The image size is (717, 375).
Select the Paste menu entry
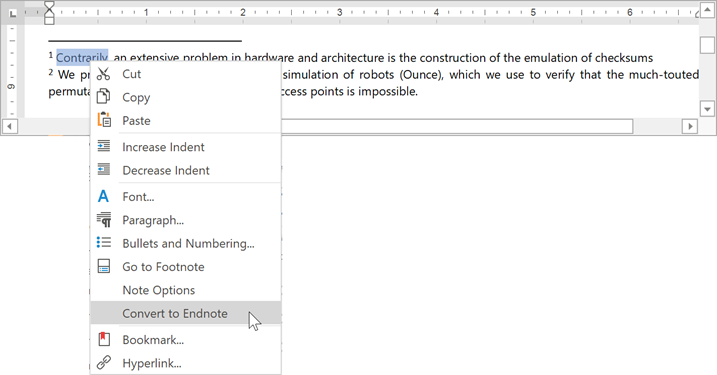(186, 121)
